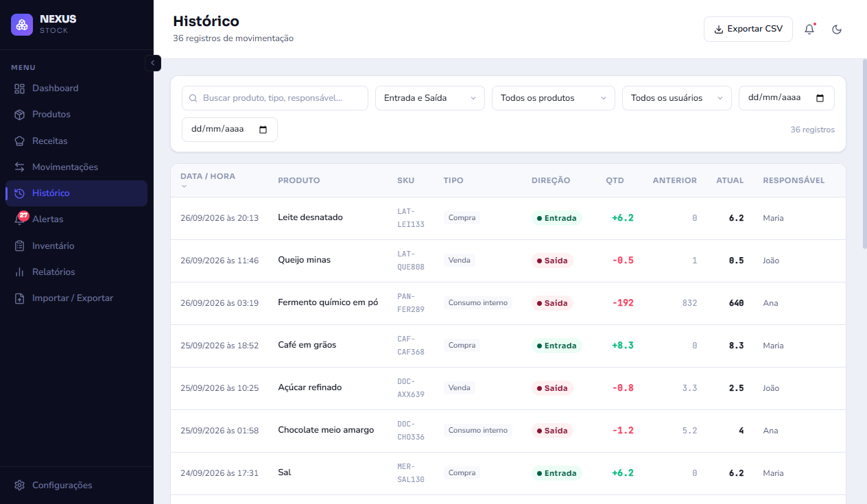The width and height of the screenshot is (867, 504).
Task: Click the Relatórios bar chart icon
Action: point(20,272)
